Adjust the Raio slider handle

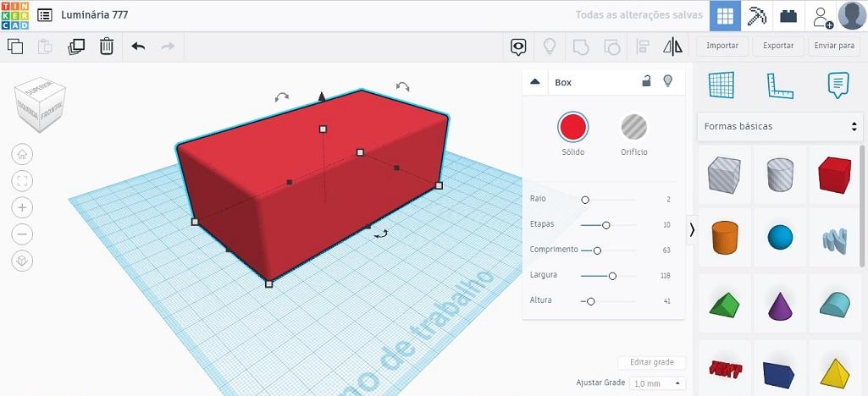tap(585, 200)
